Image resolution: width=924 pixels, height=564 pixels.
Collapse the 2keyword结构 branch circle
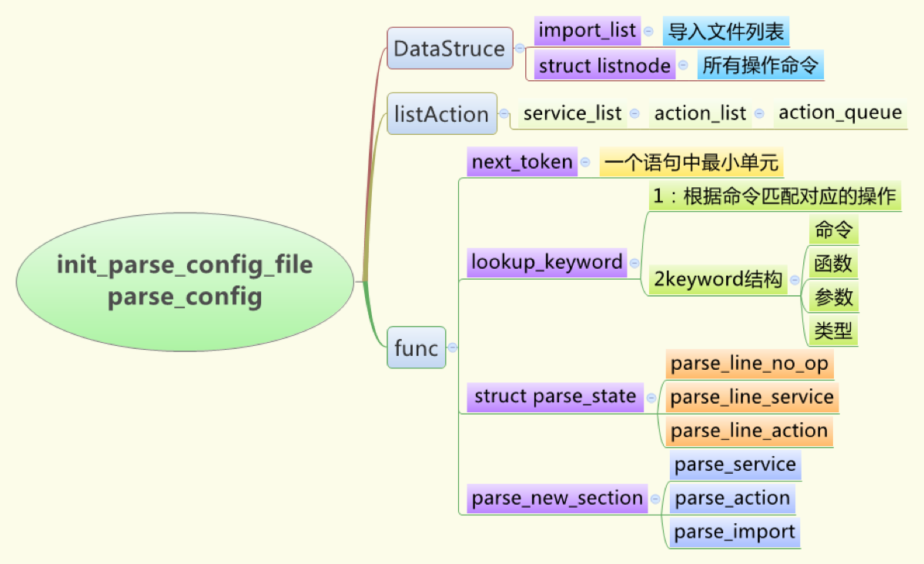pos(795,280)
